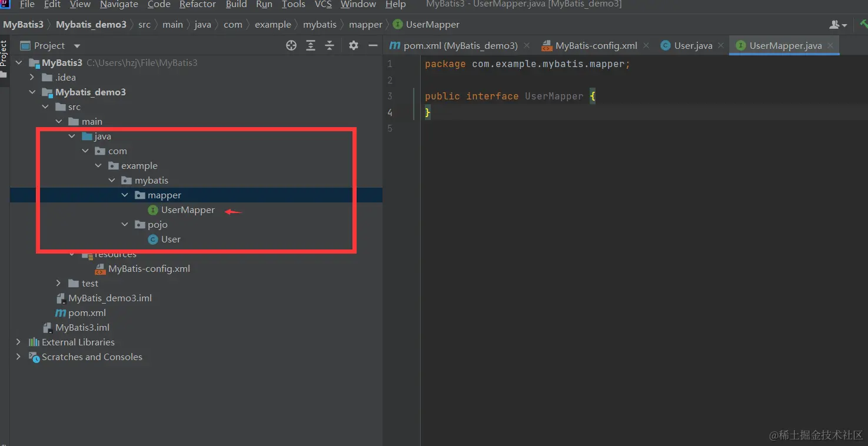The image size is (868, 446).
Task: Hide the Project panel with minus icon
Action: pyautogui.click(x=373, y=45)
